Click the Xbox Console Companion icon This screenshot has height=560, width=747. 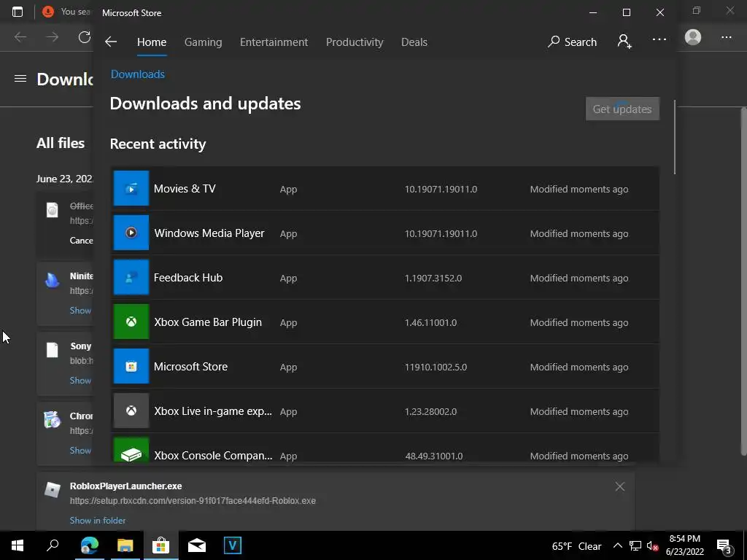tap(131, 450)
